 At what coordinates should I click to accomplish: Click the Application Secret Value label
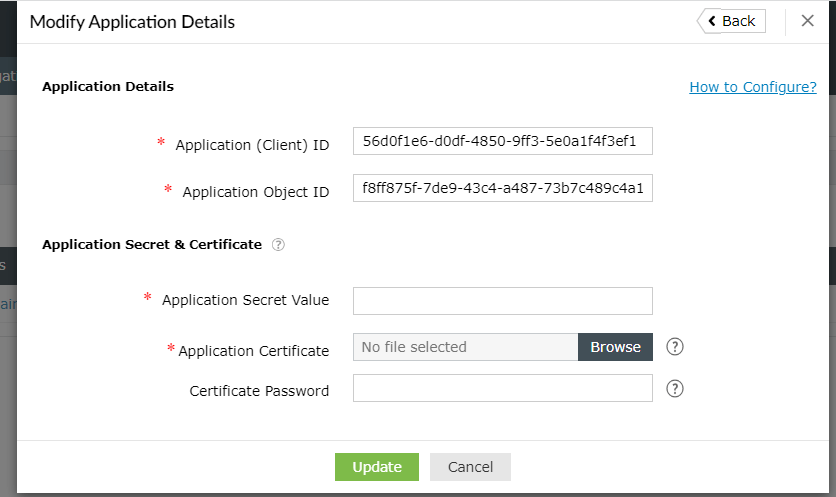click(245, 300)
